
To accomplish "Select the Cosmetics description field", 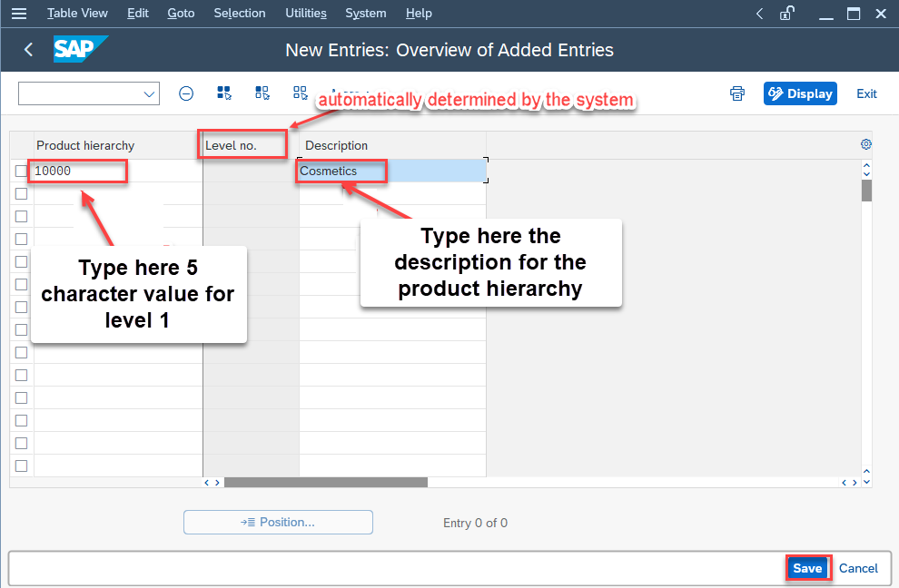I will (x=341, y=171).
